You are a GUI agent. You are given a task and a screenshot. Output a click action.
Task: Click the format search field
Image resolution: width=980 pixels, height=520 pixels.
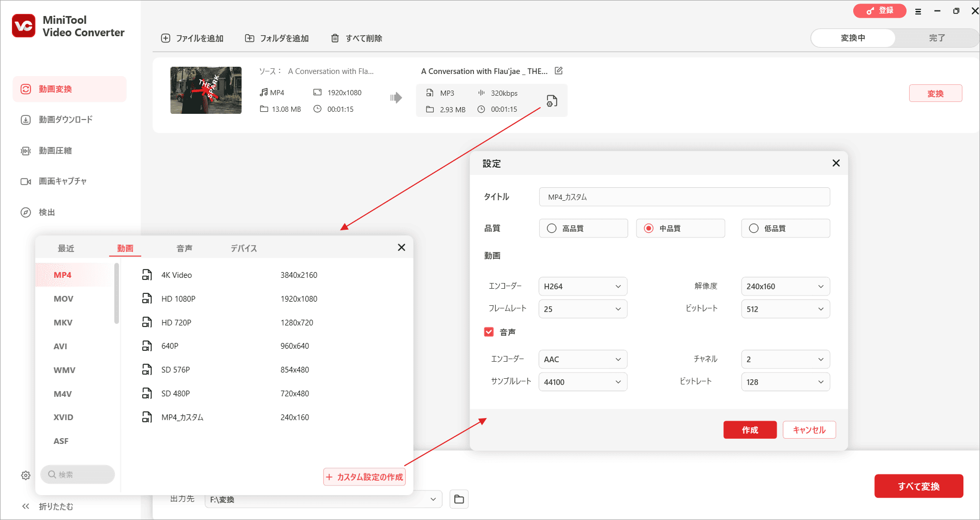(78, 474)
